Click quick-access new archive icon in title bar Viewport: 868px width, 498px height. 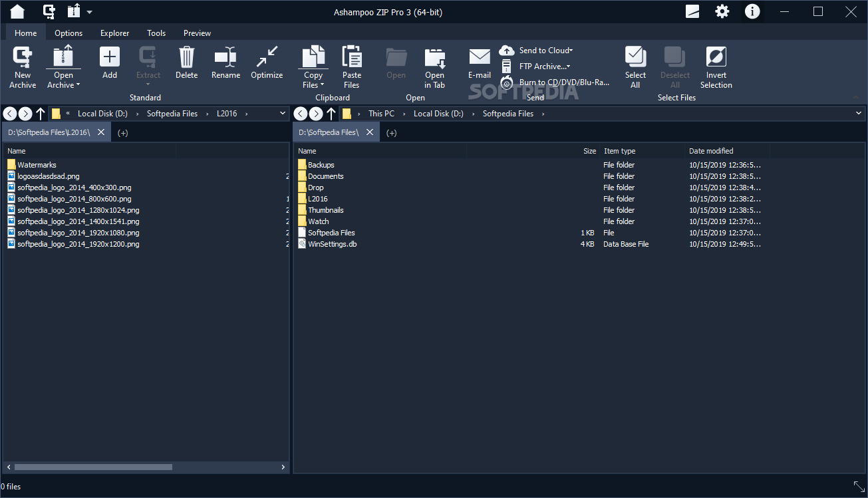click(49, 11)
